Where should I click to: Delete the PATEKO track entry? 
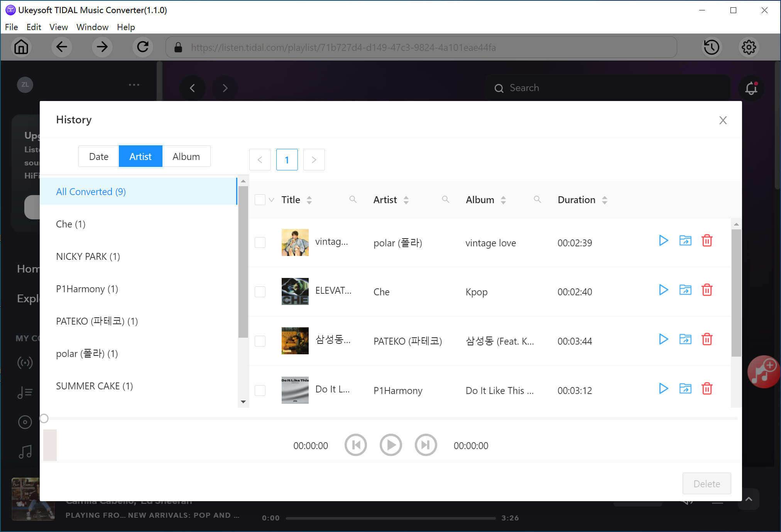707,339
